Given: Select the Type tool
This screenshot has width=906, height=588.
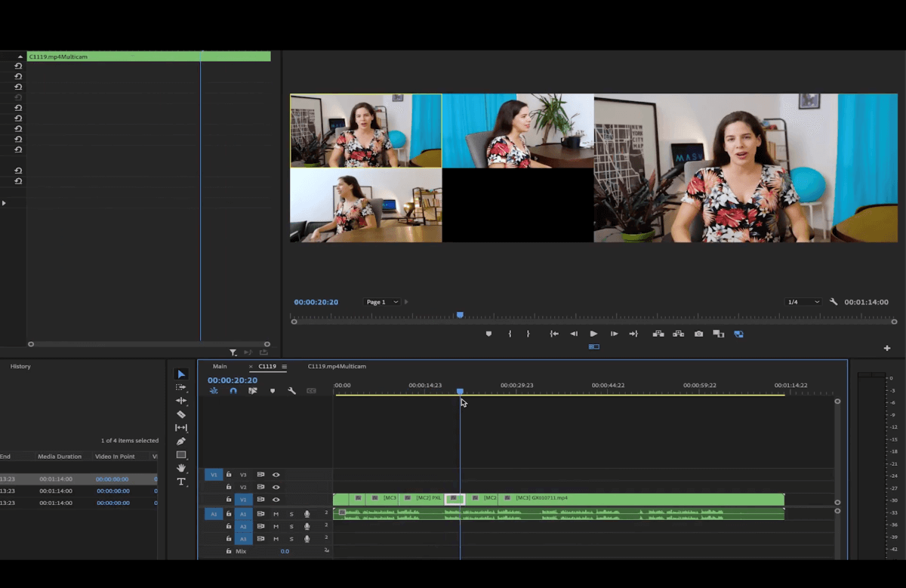Looking at the screenshot, I should [181, 482].
